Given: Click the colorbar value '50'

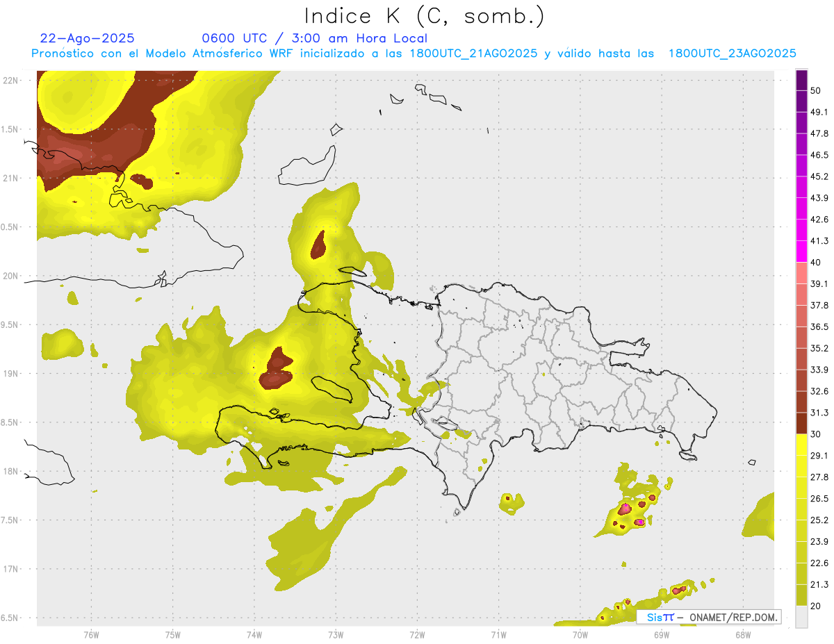Looking at the screenshot, I should 816,91.
